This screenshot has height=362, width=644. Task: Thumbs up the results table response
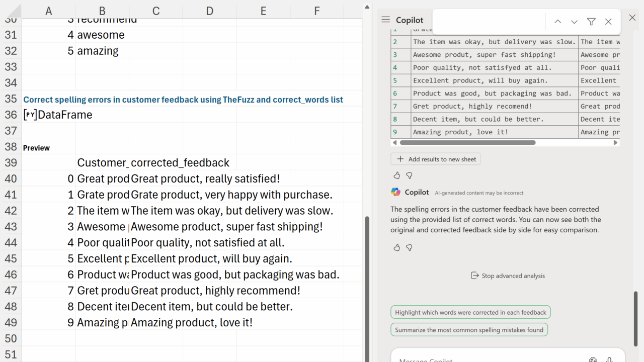(397, 175)
